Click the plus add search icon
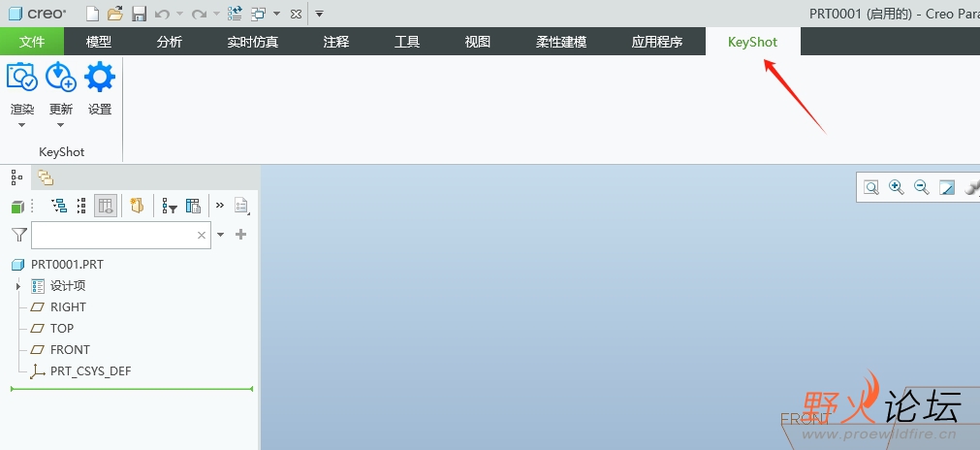This screenshot has width=980, height=450. pyautogui.click(x=240, y=235)
